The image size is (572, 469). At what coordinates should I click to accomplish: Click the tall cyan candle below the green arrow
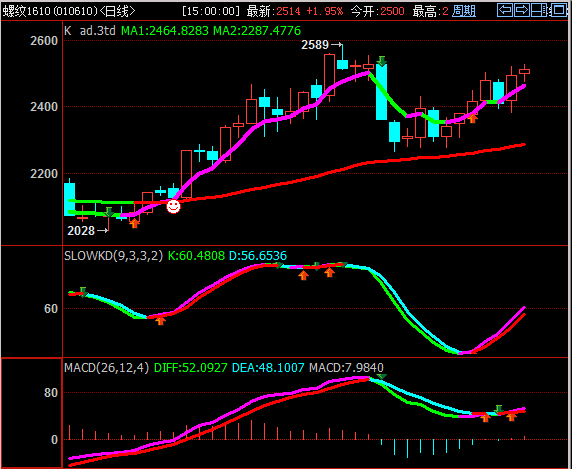(x=382, y=92)
